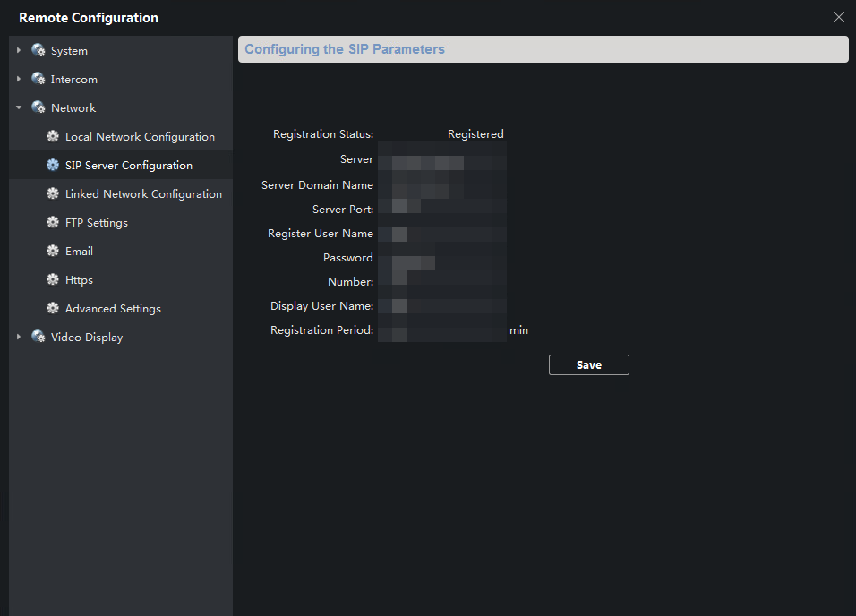Click the Https gear icon
This screenshot has height=616, width=856.
point(53,279)
